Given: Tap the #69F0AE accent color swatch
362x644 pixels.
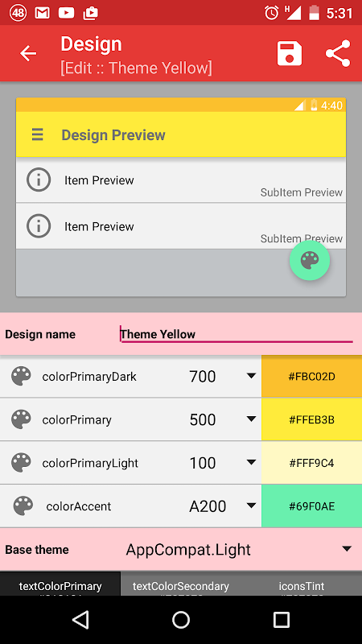Looking at the screenshot, I should tap(311, 506).
